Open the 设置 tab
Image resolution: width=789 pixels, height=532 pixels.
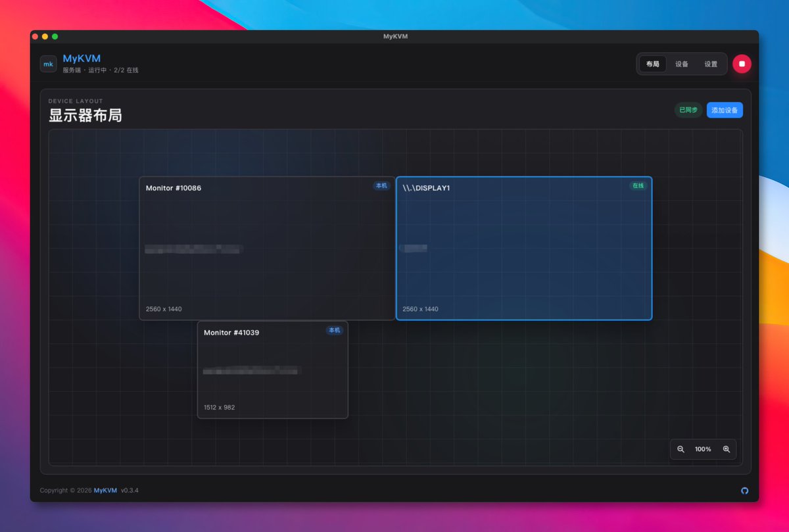pos(711,64)
